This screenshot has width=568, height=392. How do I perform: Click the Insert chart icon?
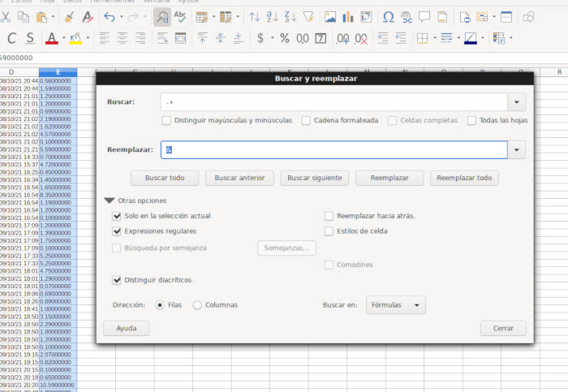348,17
